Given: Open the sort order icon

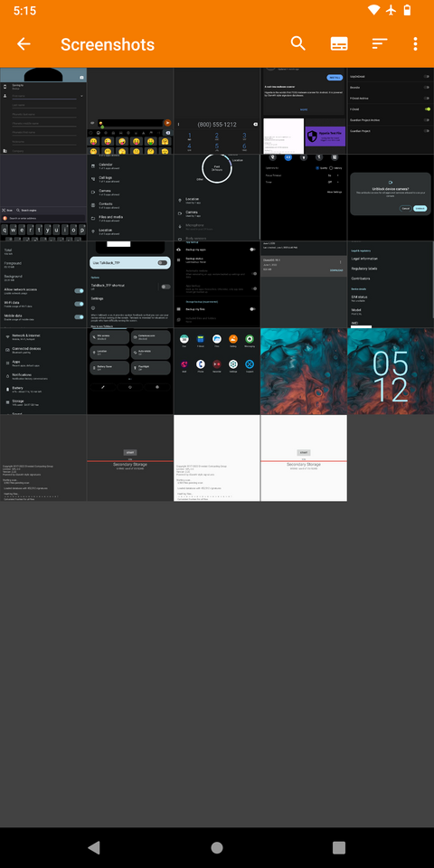Looking at the screenshot, I should click(379, 44).
